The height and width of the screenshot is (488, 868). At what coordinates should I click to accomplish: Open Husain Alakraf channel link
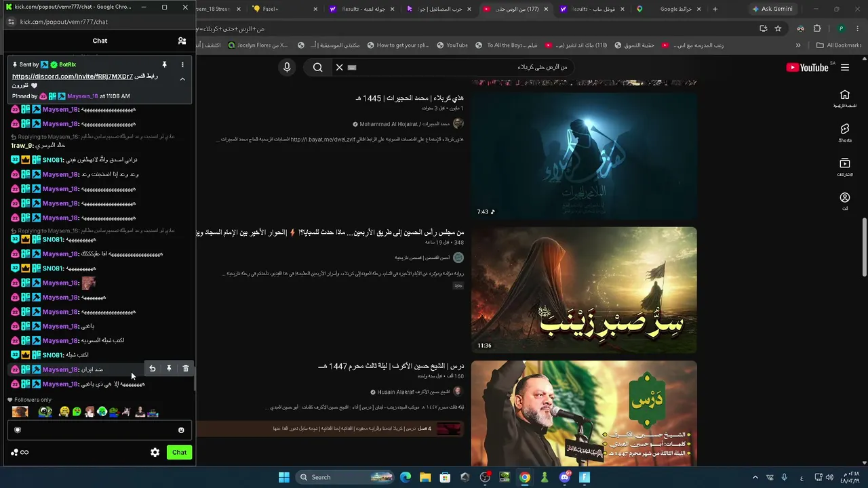click(x=413, y=392)
